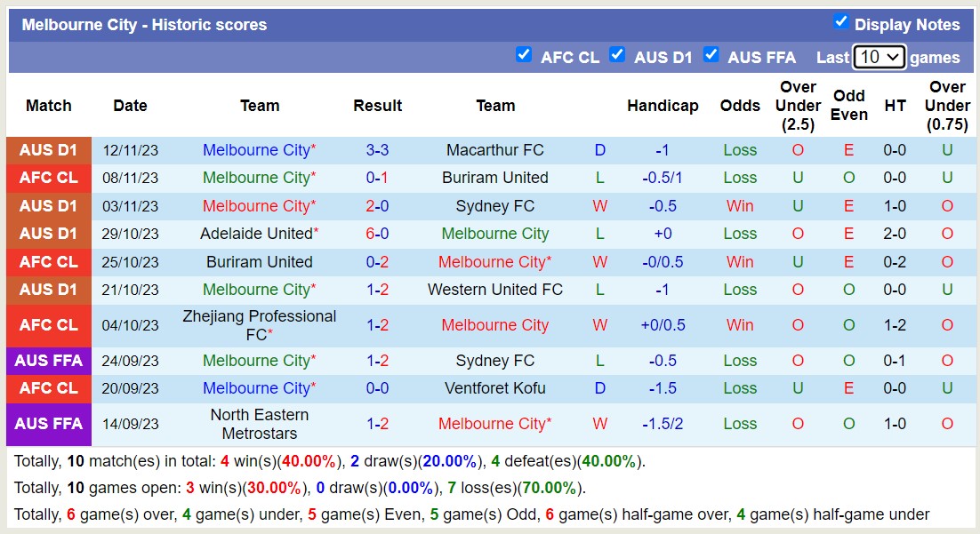
Task: Toggle the Display Notes checkbox
Action: pyautogui.click(x=840, y=24)
